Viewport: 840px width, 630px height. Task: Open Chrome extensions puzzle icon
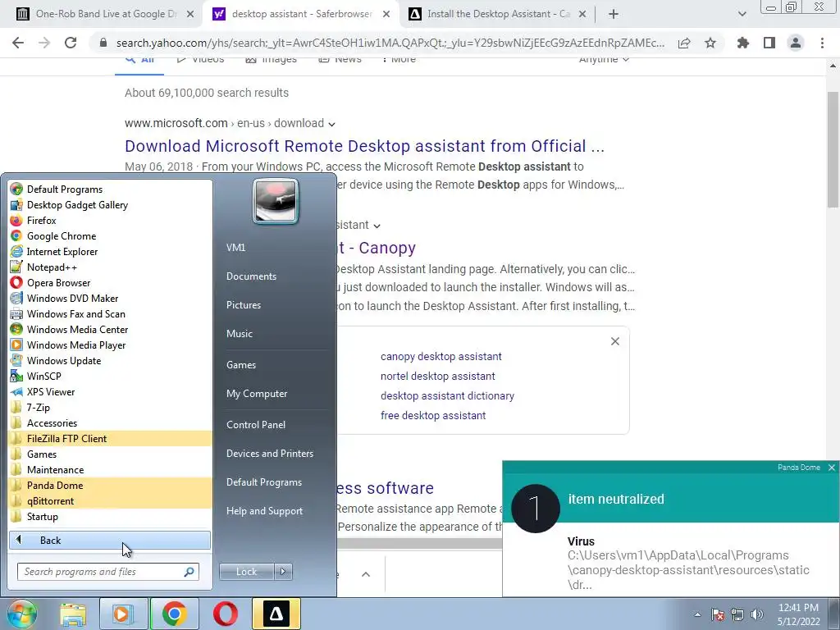tap(743, 43)
